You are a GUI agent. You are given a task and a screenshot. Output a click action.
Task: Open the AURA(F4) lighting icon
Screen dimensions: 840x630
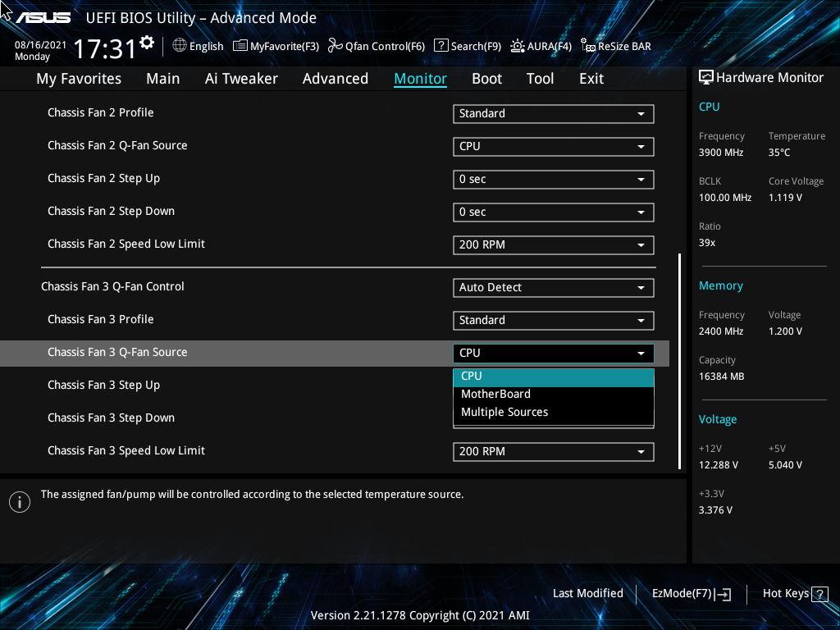pos(517,46)
